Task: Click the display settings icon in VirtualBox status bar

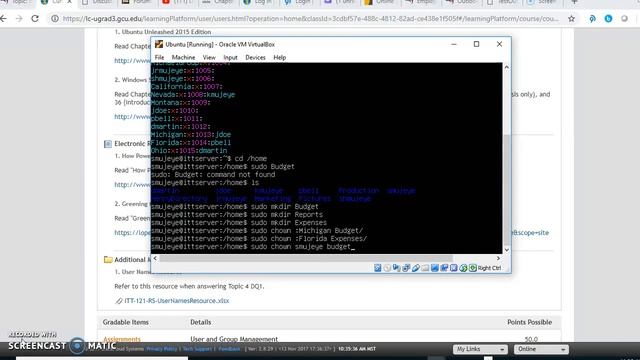Action: pos(434,268)
